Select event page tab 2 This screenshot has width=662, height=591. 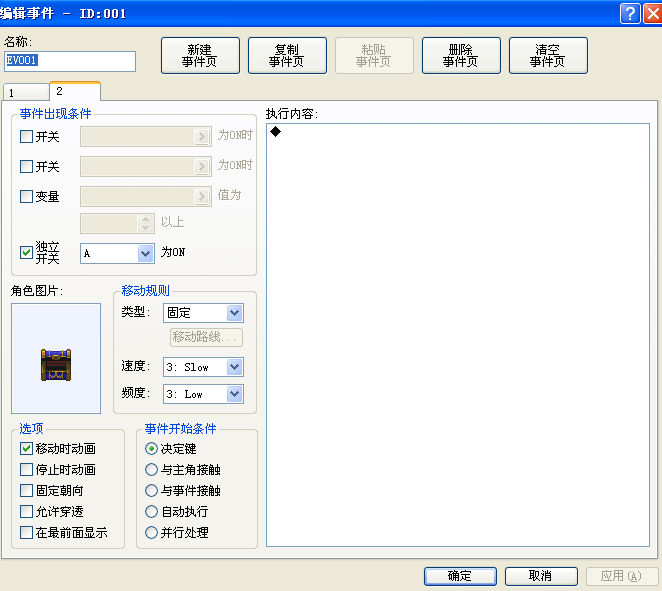[75, 91]
